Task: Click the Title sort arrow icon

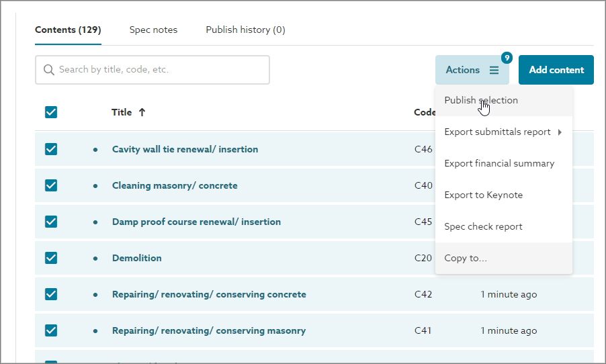Action: pos(142,112)
